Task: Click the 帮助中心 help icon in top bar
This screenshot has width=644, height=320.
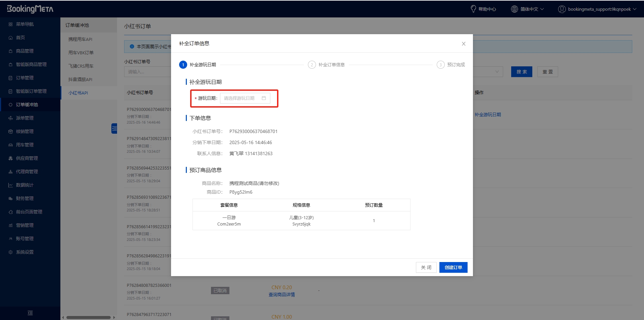Action: (473, 9)
